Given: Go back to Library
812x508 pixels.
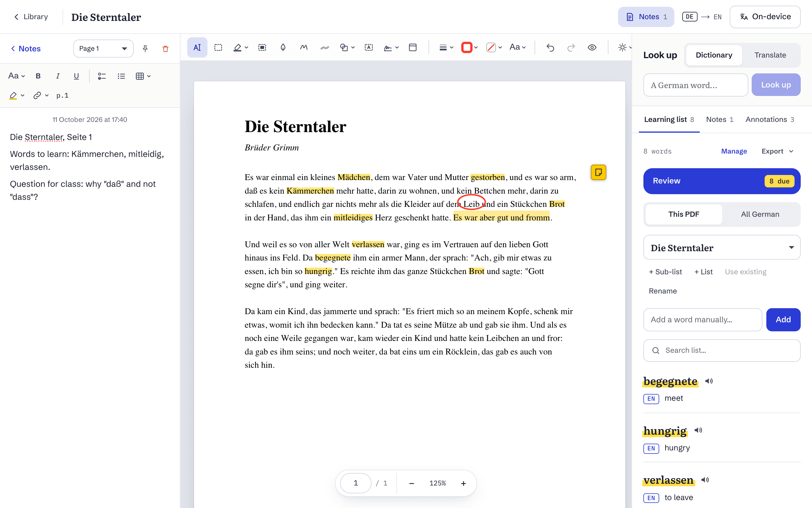Looking at the screenshot, I should pyautogui.click(x=31, y=16).
